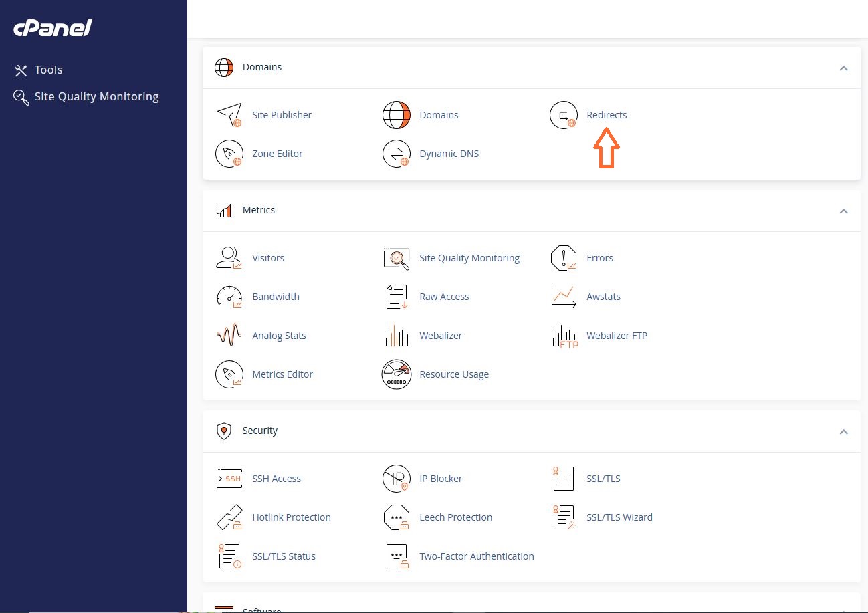The image size is (868, 613).
Task: Open the SSL/TLS icon
Action: 563,479
